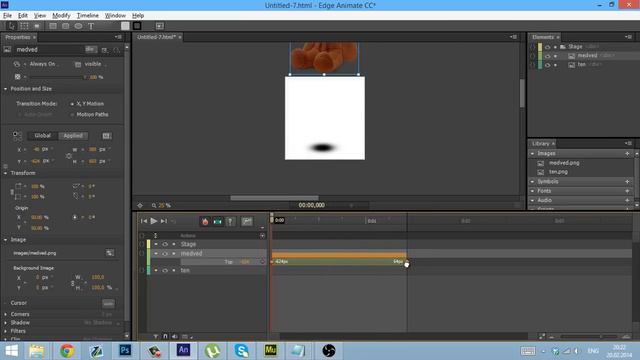Open the Timeline menu
640x360 pixels.
coord(88,16)
